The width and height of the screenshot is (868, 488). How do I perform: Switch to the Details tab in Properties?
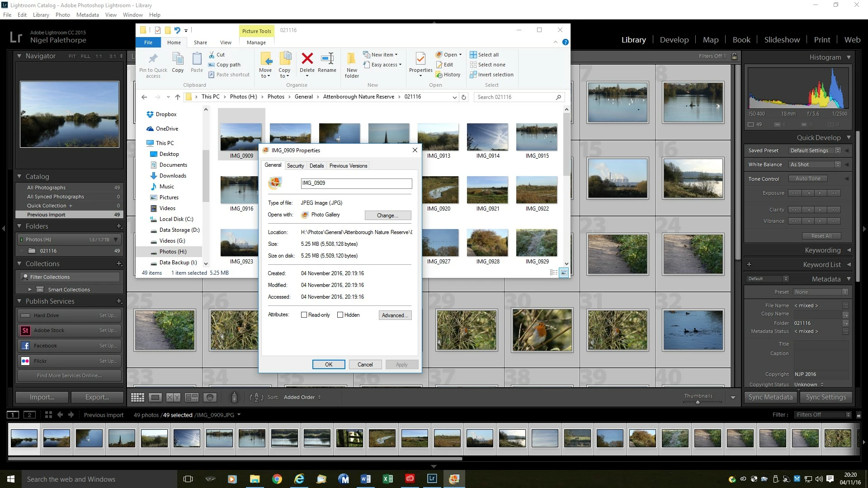point(316,166)
